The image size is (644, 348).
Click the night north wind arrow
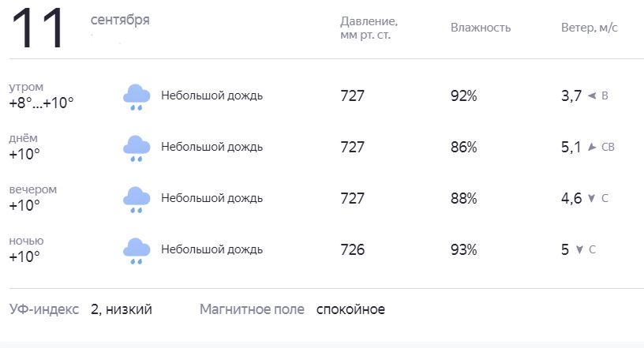(579, 250)
